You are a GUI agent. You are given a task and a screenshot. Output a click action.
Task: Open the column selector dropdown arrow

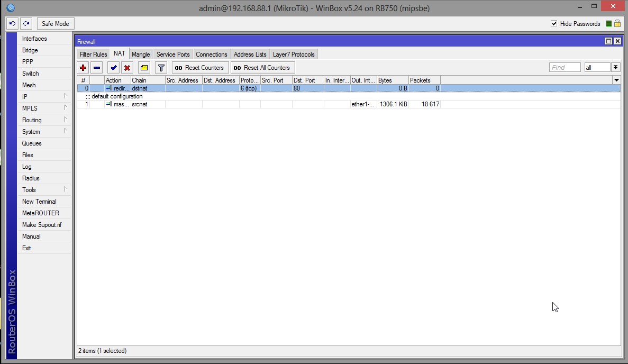[616, 80]
